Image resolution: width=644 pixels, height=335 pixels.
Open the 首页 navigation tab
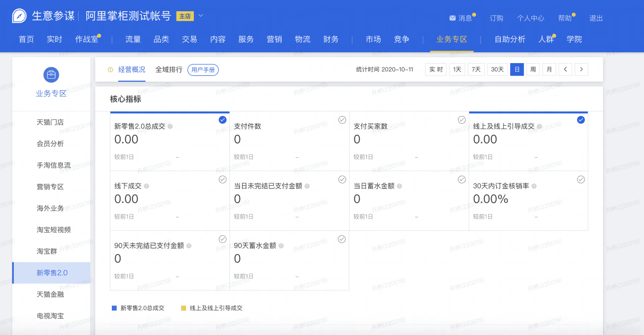click(26, 39)
